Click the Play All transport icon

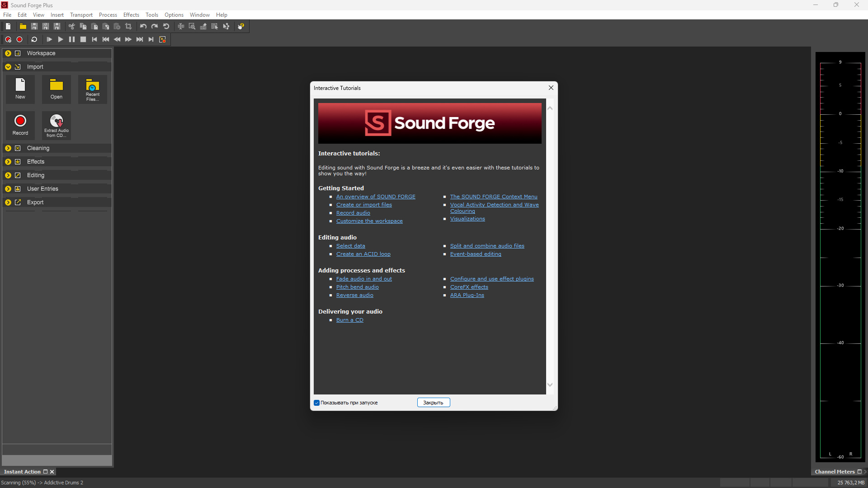pyautogui.click(x=49, y=39)
